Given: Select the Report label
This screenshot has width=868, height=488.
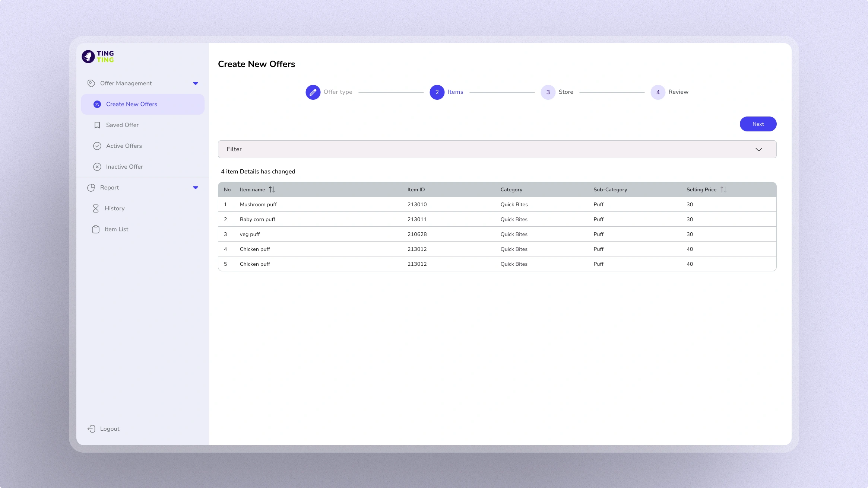Looking at the screenshot, I should click(110, 188).
